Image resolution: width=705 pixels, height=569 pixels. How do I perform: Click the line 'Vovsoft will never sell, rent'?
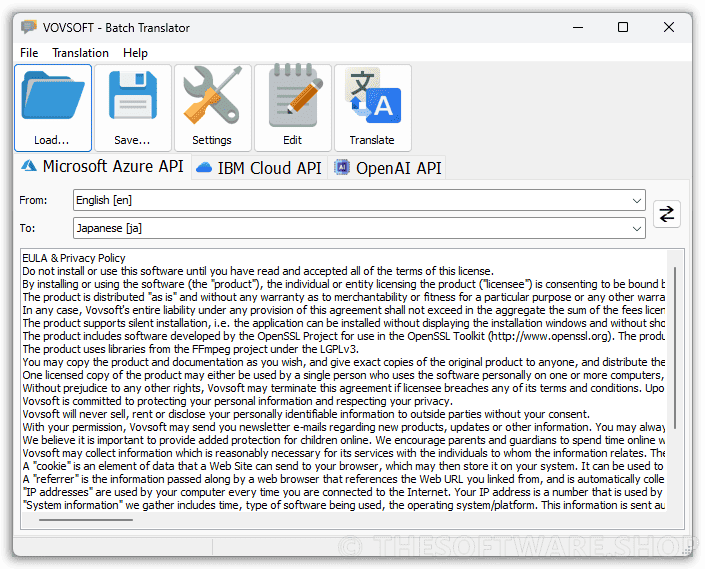pos(306,414)
